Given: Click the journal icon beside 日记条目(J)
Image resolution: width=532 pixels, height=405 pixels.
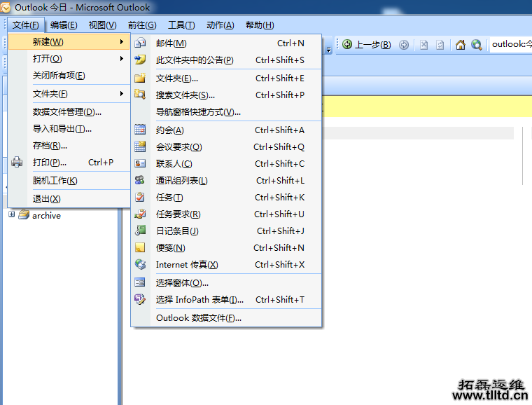Looking at the screenshot, I should [x=140, y=231].
